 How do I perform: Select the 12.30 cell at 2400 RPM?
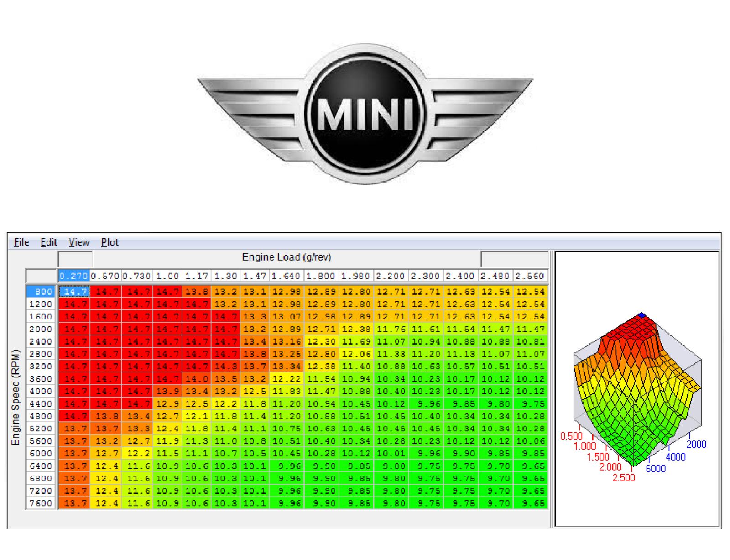pos(321,341)
